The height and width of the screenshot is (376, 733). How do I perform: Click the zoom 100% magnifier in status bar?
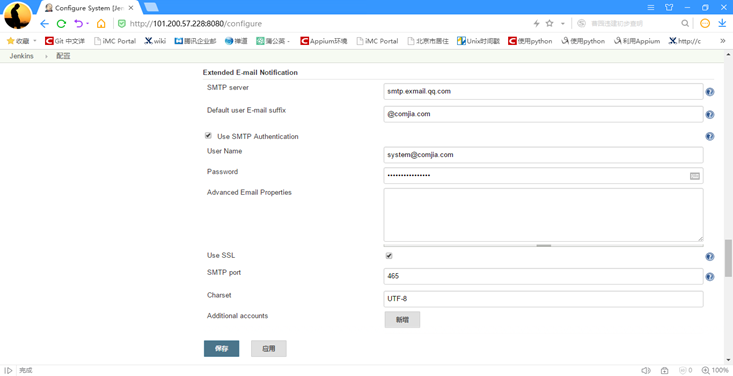click(705, 370)
